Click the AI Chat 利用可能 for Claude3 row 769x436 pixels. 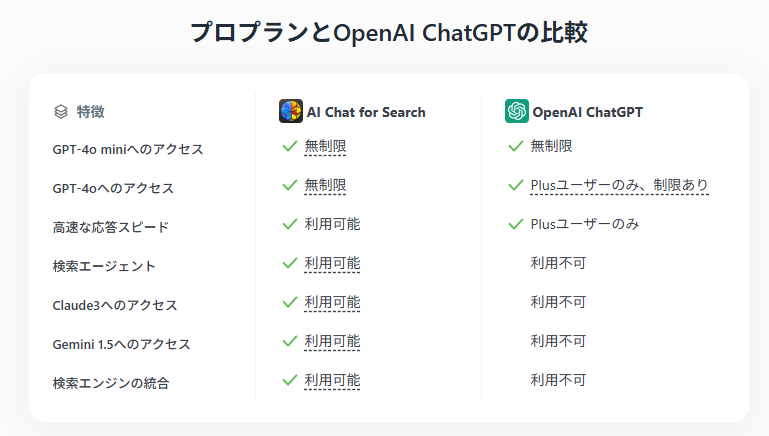pyautogui.click(x=332, y=302)
